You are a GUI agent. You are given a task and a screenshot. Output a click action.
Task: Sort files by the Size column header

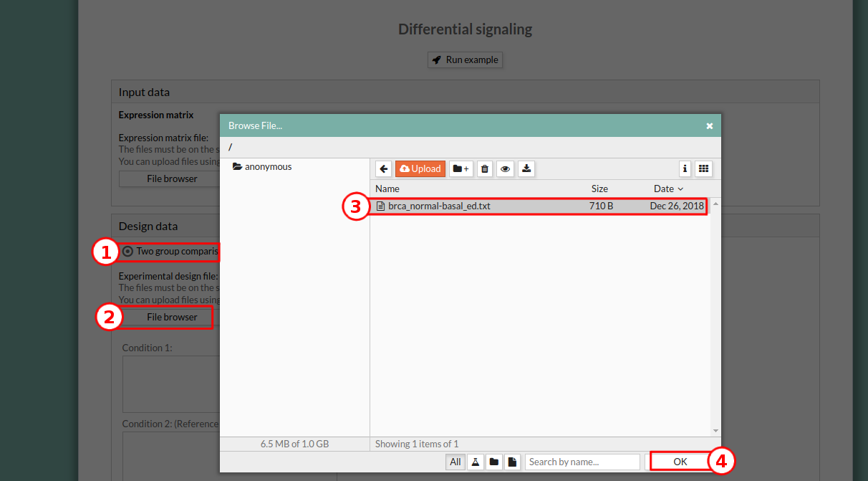599,189
